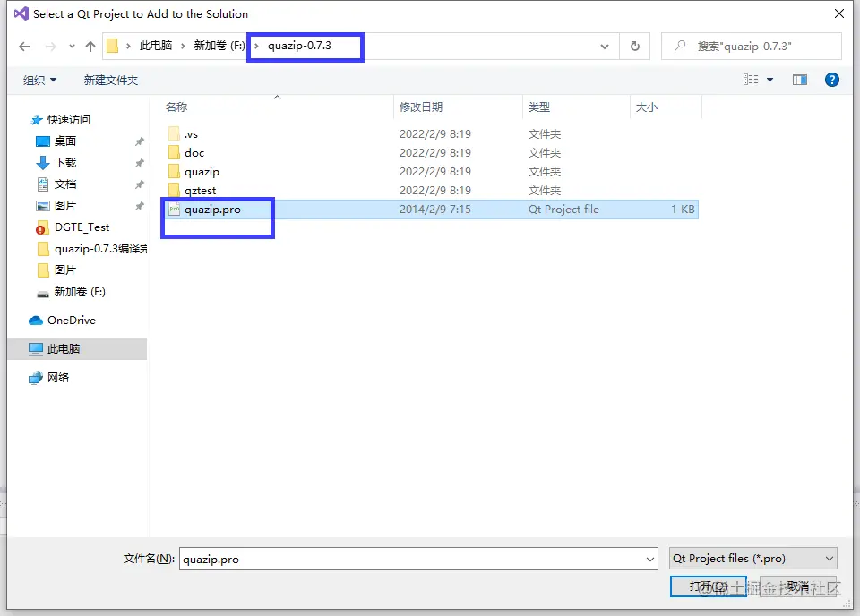Click the 2014/2/9 7:15 date cell
Viewport: 860px width, 616px height.
435,210
